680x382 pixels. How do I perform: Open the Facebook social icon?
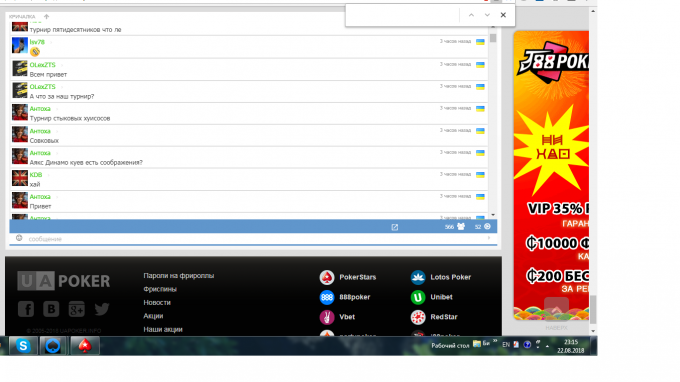[26, 309]
